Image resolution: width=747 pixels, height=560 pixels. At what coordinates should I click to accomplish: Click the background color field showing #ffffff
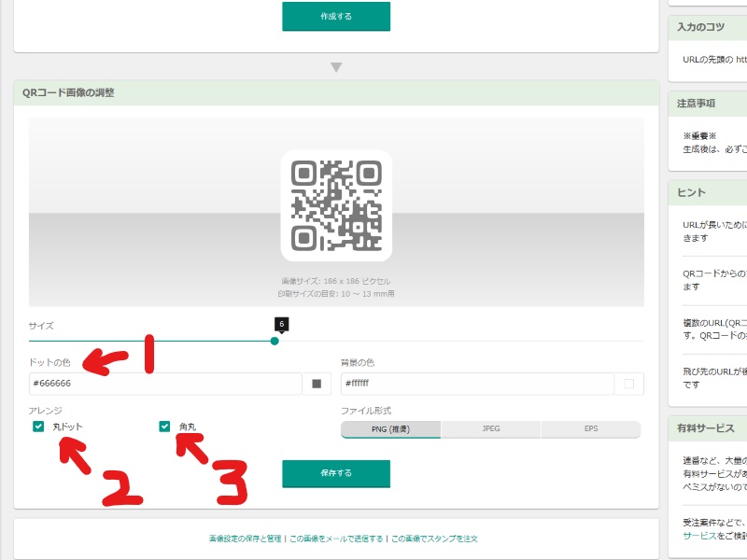[x=477, y=384]
